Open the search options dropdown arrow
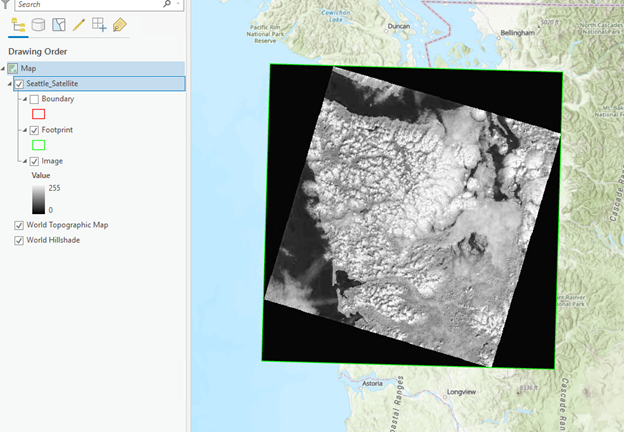The image size is (624, 432). pyautogui.click(x=178, y=4)
